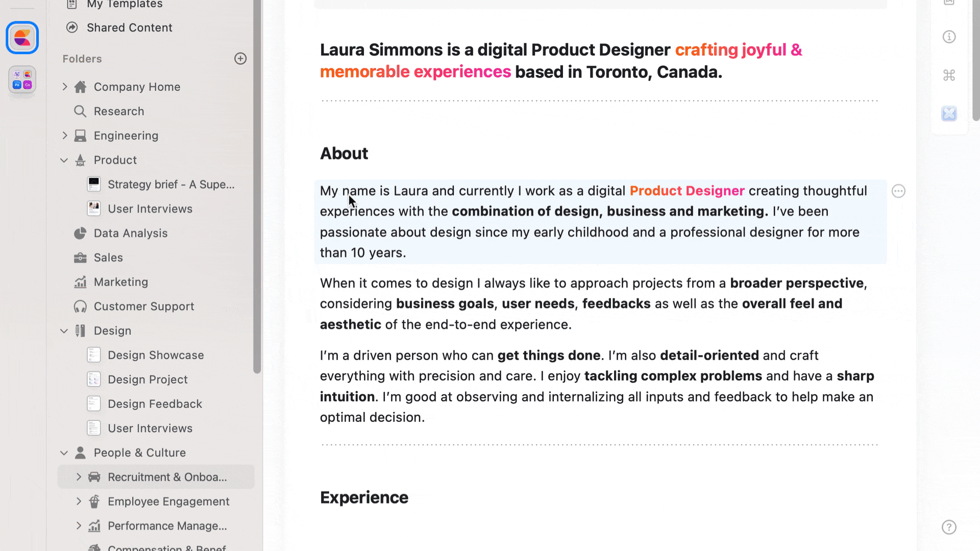
Task: Open the help question mark icon
Action: point(949,527)
